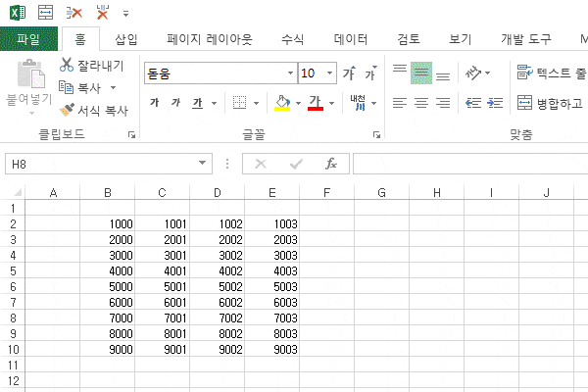Click the cancel X formula icon

pyautogui.click(x=261, y=164)
